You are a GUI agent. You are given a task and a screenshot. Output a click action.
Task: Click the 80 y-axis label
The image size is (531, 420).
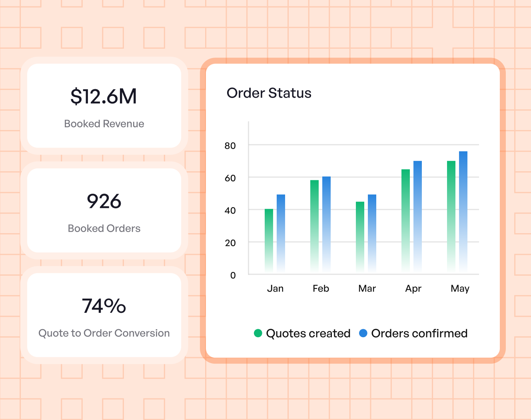(x=230, y=146)
